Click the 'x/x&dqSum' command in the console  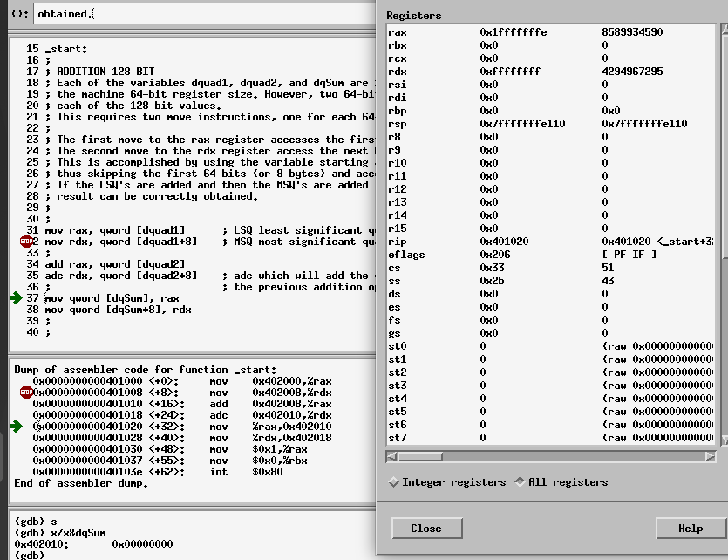(x=78, y=533)
